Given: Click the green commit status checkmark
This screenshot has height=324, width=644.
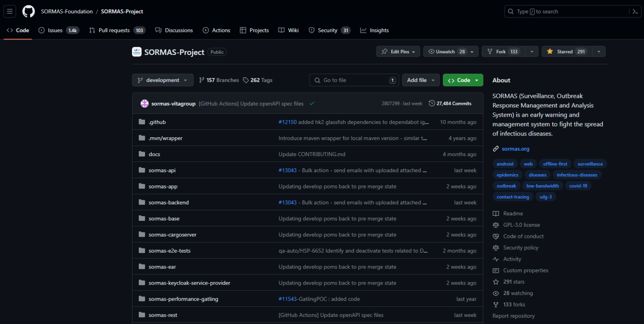Looking at the screenshot, I should click(312, 103).
